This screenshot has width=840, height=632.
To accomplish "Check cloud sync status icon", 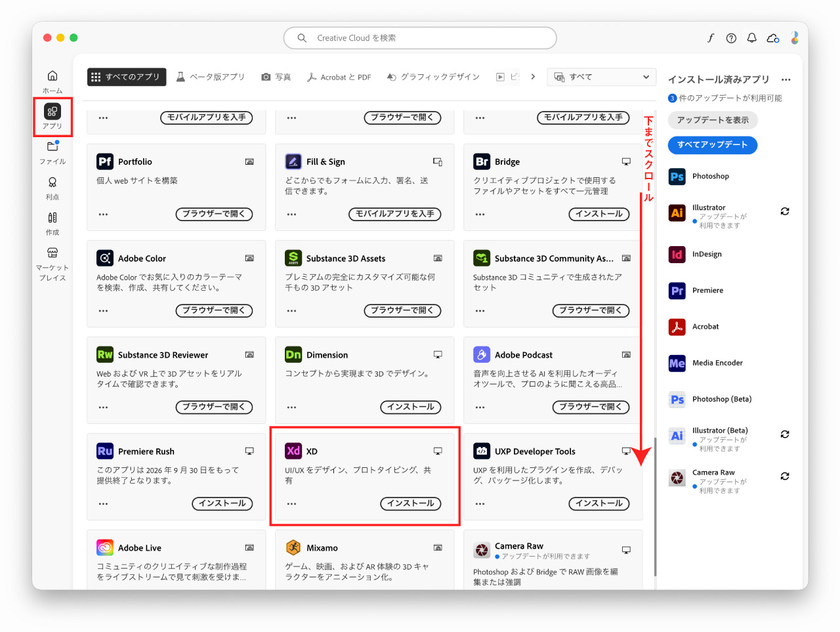I will (773, 38).
